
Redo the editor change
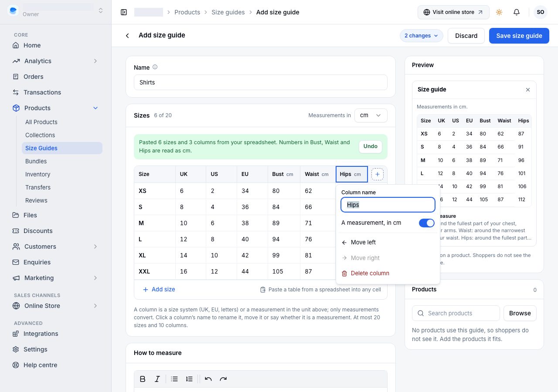coord(223,379)
